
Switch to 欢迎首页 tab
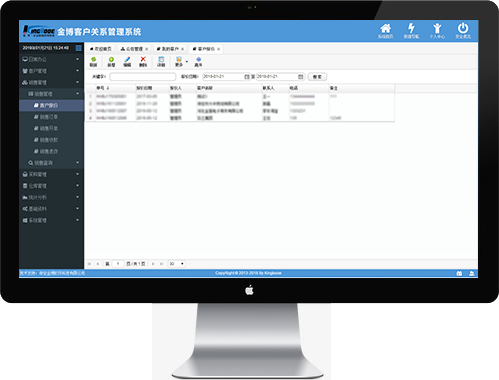click(101, 49)
